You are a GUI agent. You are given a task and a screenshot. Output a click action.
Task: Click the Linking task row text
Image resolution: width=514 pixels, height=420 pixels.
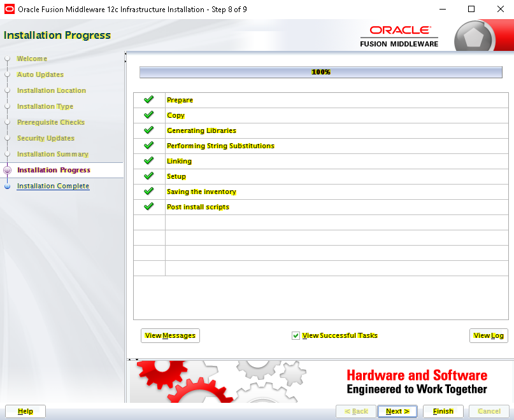pos(180,161)
